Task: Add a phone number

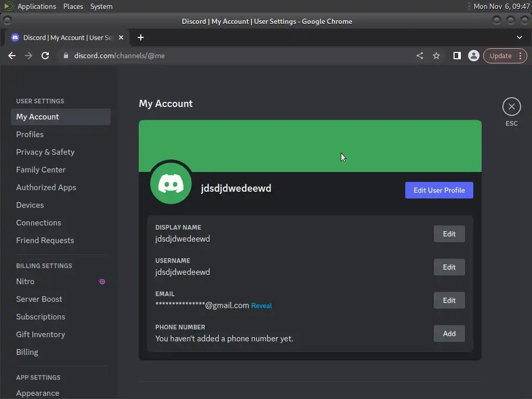Action: pyautogui.click(x=449, y=334)
